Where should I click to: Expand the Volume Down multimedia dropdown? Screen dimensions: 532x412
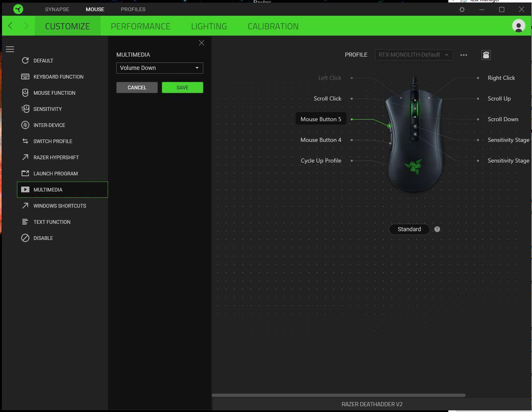tap(159, 68)
